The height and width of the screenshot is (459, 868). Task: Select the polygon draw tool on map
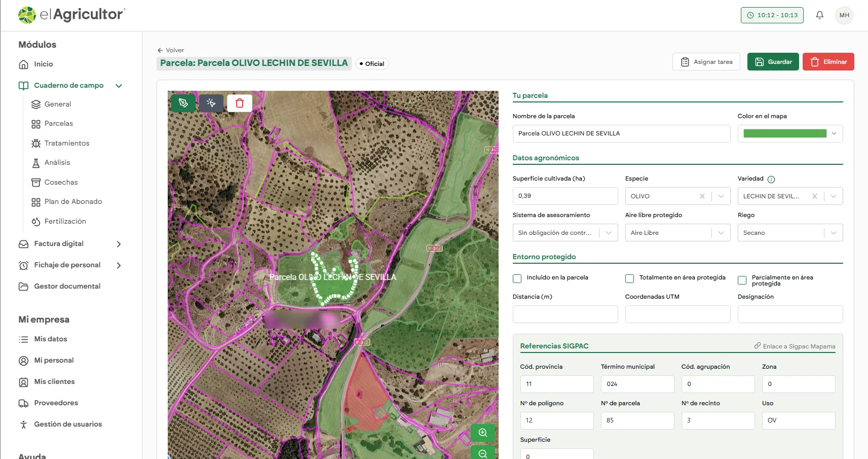(x=183, y=103)
